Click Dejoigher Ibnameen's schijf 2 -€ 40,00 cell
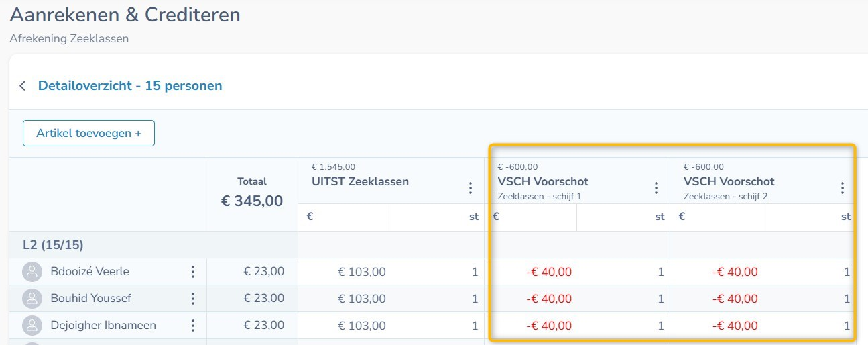 tap(735, 326)
